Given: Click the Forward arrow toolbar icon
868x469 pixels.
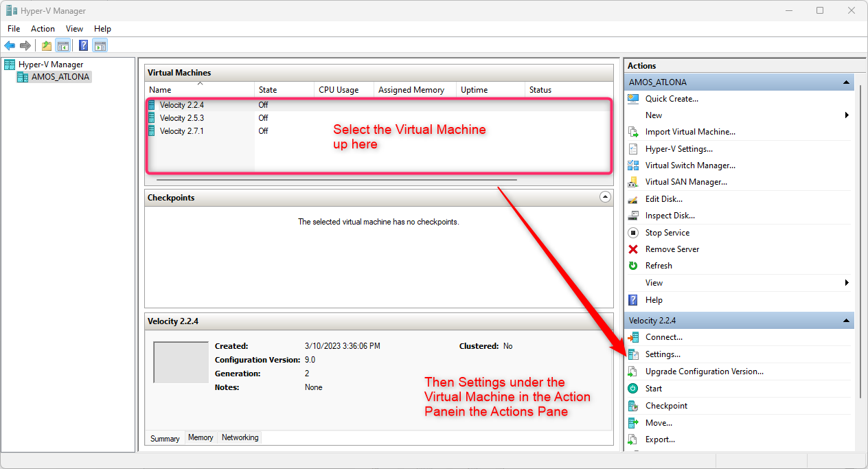Looking at the screenshot, I should [25, 46].
